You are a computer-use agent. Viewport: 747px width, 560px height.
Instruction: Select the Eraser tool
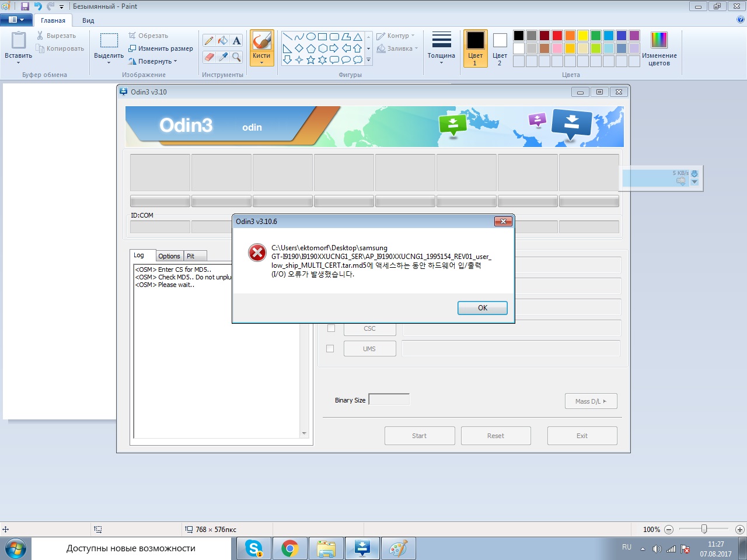209,57
